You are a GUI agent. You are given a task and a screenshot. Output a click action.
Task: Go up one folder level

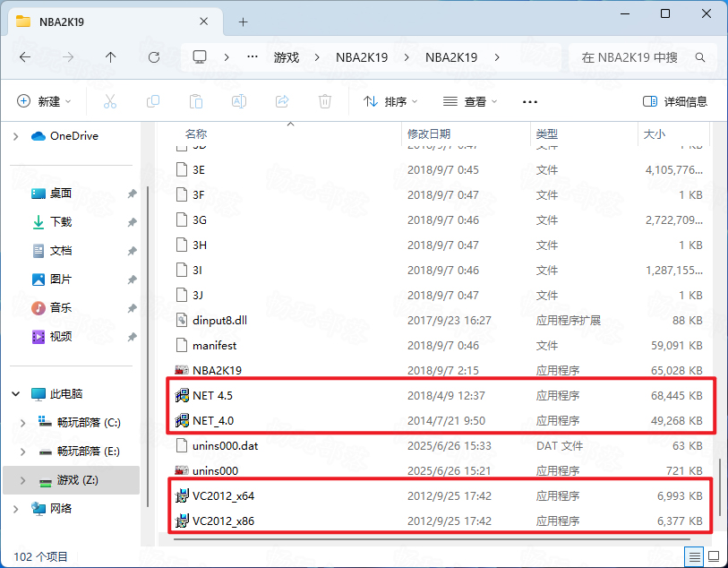tap(110, 57)
